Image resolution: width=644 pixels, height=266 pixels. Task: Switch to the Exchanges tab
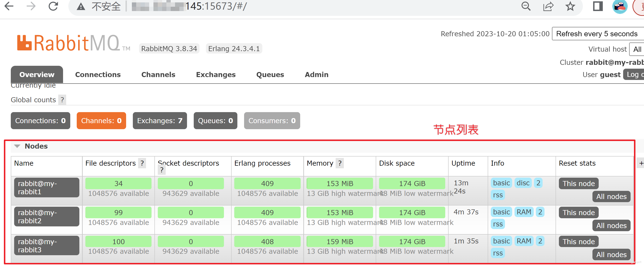pos(216,74)
